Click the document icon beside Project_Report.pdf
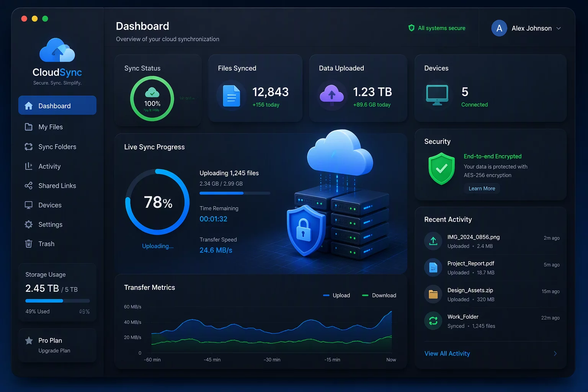588x392 pixels. click(433, 268)
